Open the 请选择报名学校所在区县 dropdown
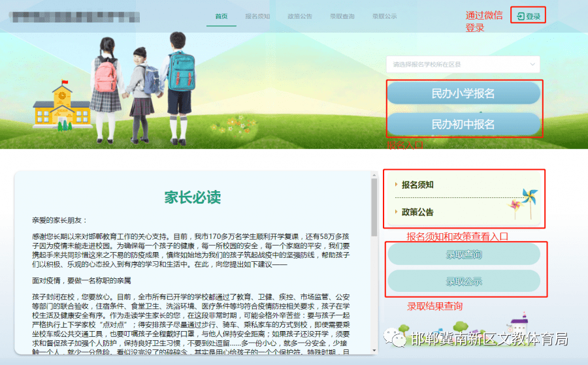The width and height of the screenshot is (588, 365). (x=463, y=65)
